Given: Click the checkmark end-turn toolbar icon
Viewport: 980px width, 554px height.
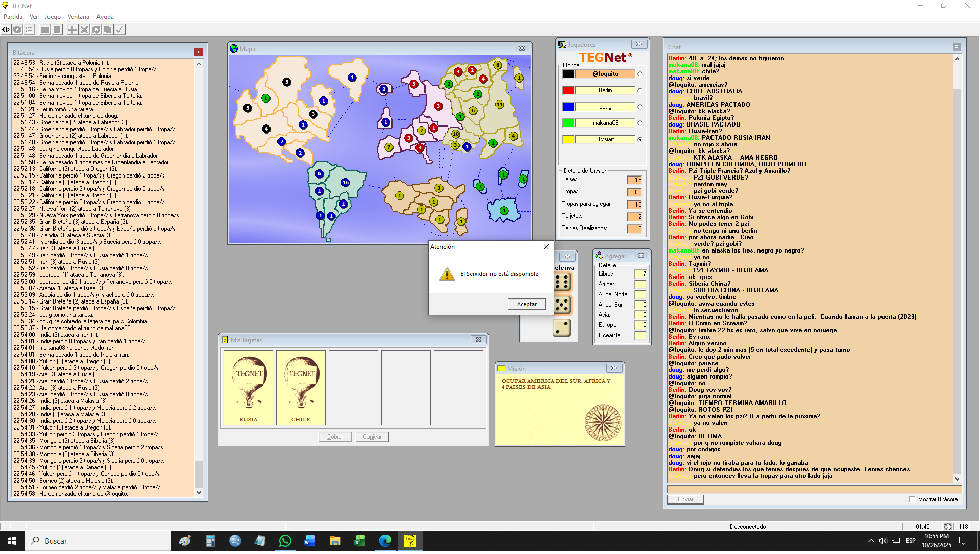Looking at the screenshot, I should 119,30.
